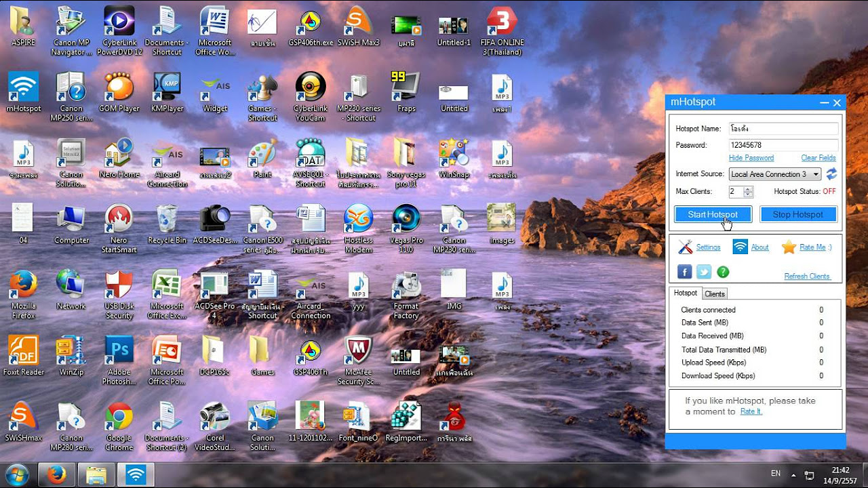
Task: Refresh internet sources with the blue arrows icon
Action: coord(831,174)
